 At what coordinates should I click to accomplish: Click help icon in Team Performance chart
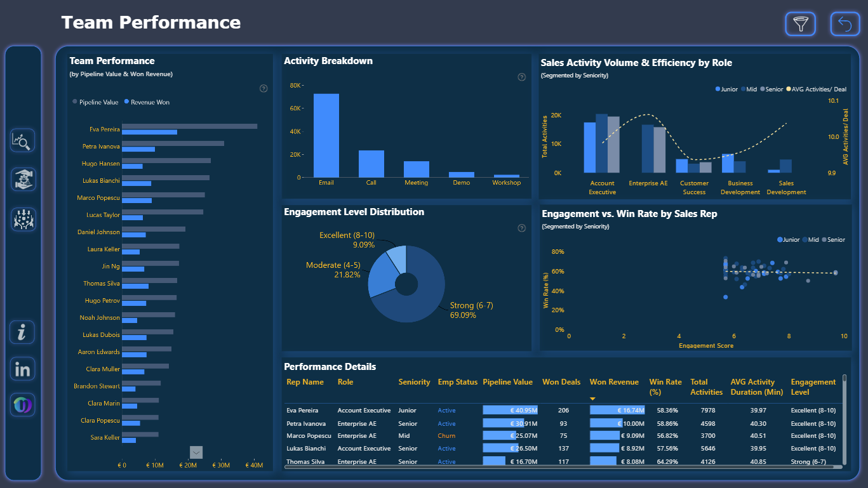264,89
